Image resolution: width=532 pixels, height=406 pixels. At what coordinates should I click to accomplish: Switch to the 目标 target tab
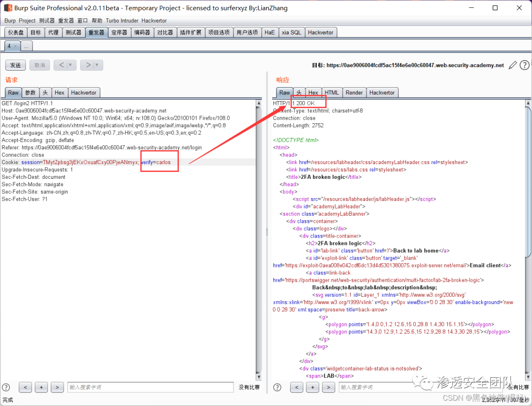[x=35, y=33]
